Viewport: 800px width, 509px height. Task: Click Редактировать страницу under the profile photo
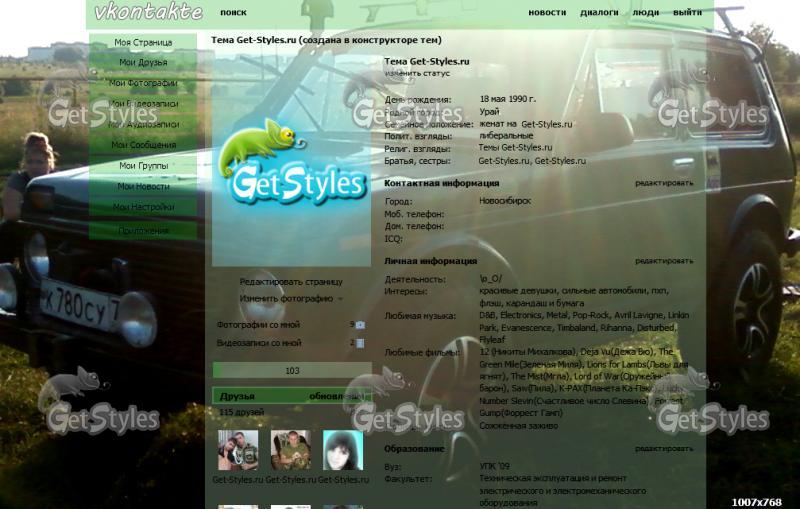[x=290, y=282]
